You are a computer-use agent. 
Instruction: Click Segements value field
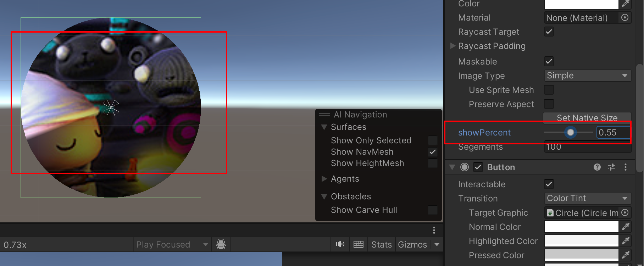pos(588,147)
